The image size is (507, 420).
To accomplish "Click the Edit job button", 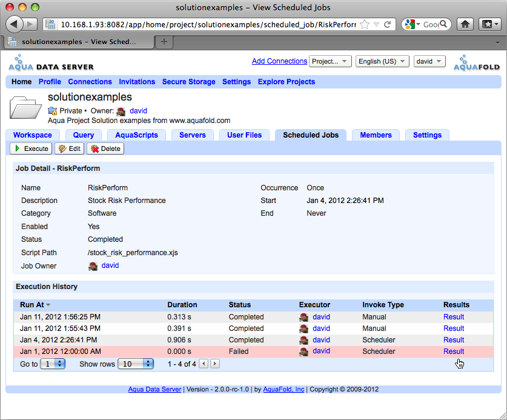I will (x=70, y=148).
